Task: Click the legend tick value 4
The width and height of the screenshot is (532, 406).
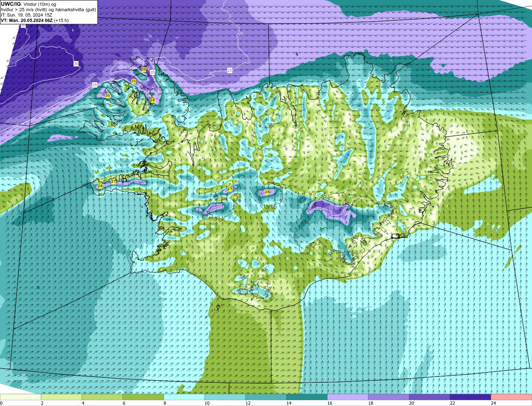Action: click(83, 403)
